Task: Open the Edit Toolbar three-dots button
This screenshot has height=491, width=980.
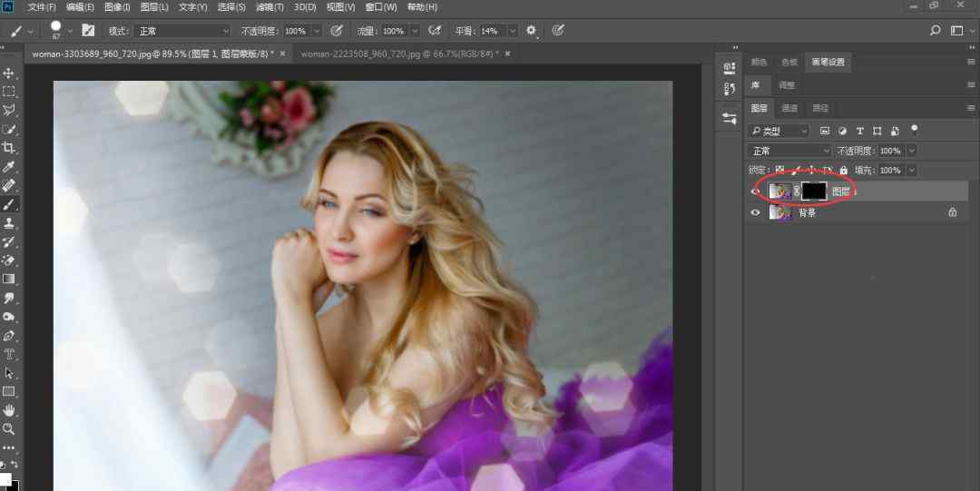Action: point(9,447)
